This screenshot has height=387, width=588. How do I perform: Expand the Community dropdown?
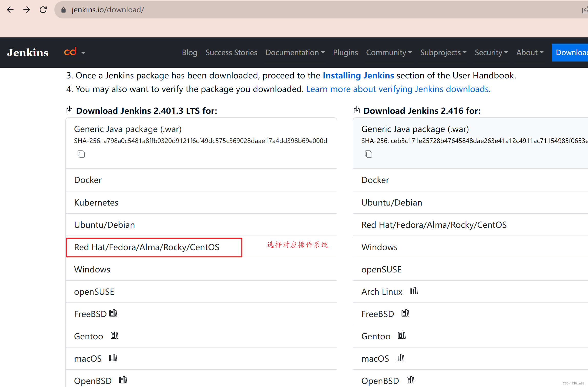tap(389, 53)
